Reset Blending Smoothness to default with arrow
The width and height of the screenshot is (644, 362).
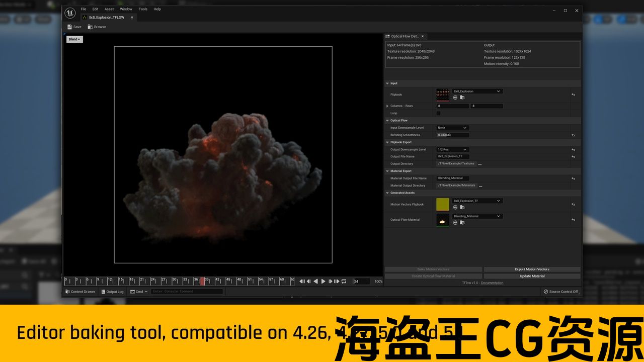coord(573,135)
